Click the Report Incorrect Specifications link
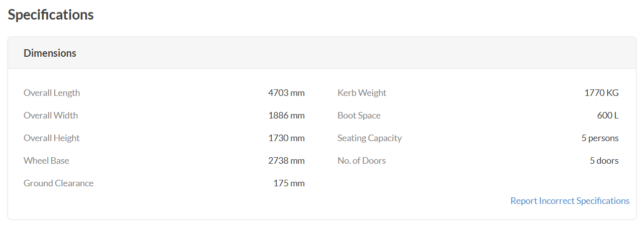 pos(570,201)
